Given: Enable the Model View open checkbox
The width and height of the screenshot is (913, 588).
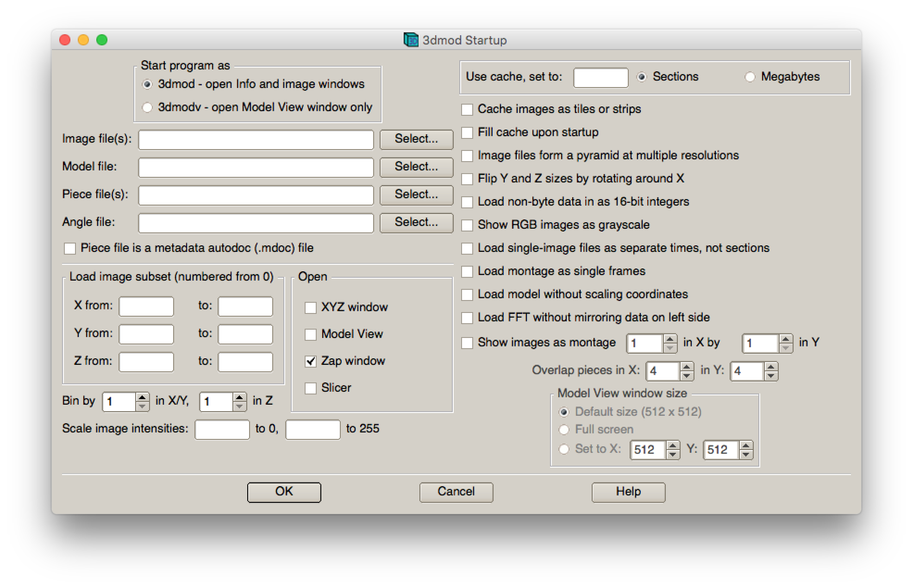Looking at the screenshot, I should click(x=311, y=335).
